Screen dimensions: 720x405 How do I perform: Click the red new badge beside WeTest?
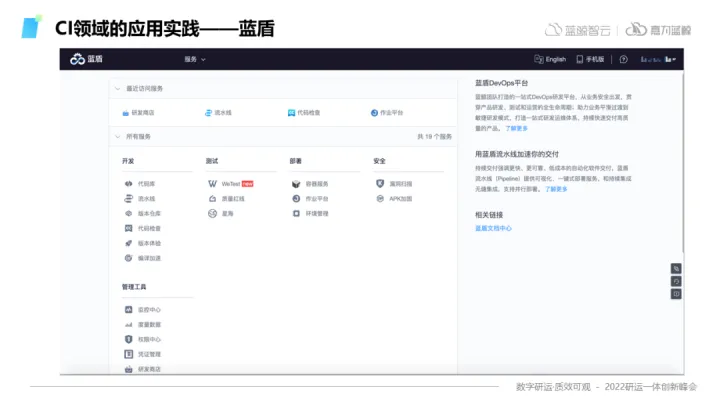tap(248, 184)
